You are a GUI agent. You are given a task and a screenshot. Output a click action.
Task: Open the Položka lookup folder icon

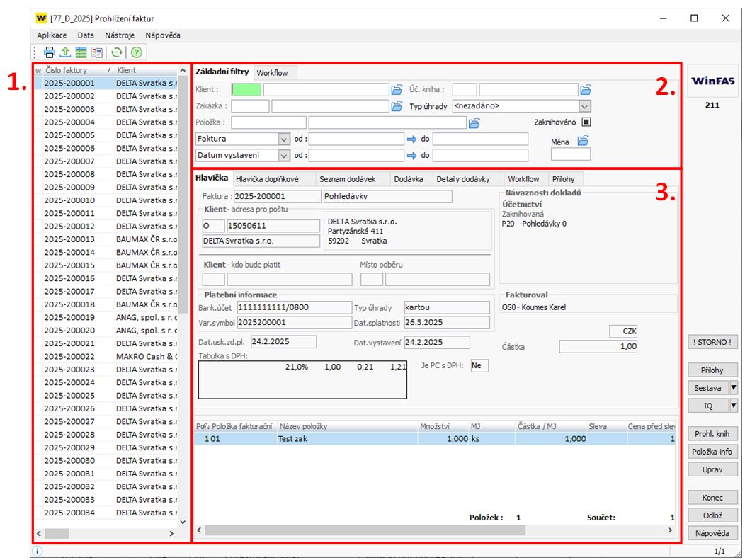click(474, 123)
